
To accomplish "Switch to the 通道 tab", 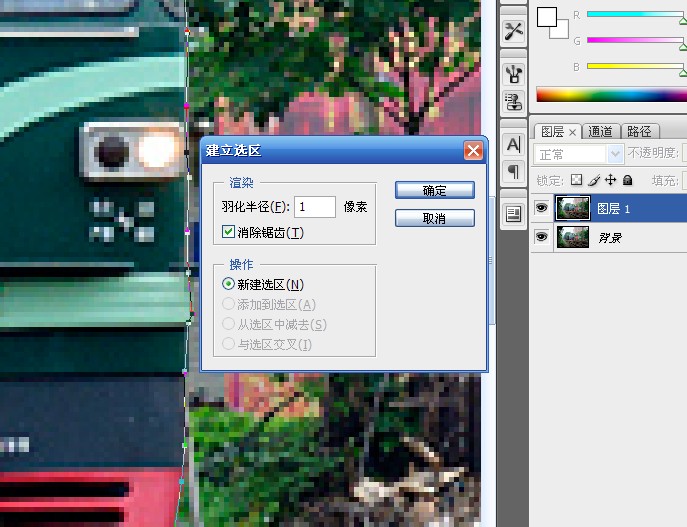I will tap(601, 131).
